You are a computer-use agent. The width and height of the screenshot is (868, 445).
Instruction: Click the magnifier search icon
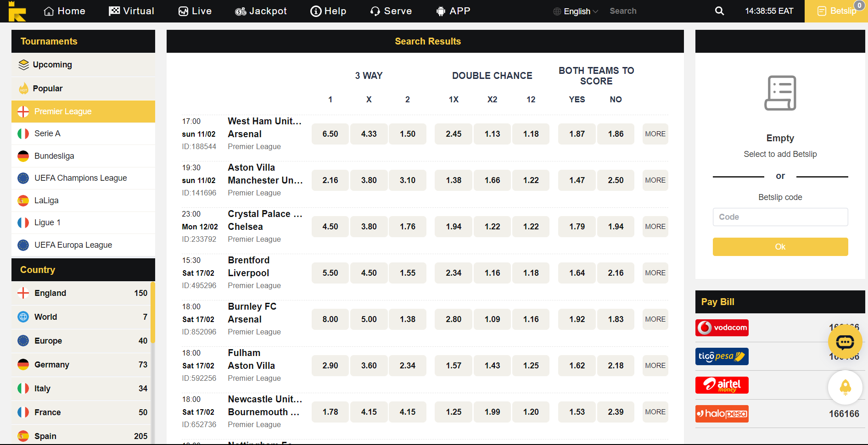(719, 11)
